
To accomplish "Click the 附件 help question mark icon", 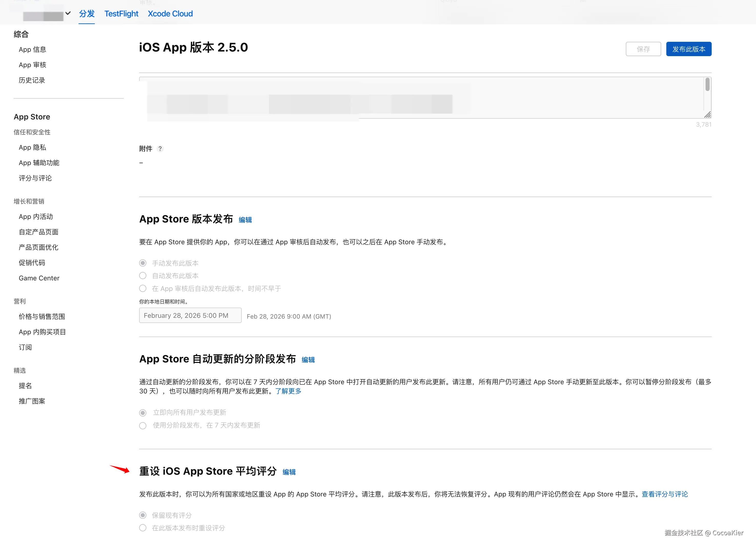I will click(161, 149).
